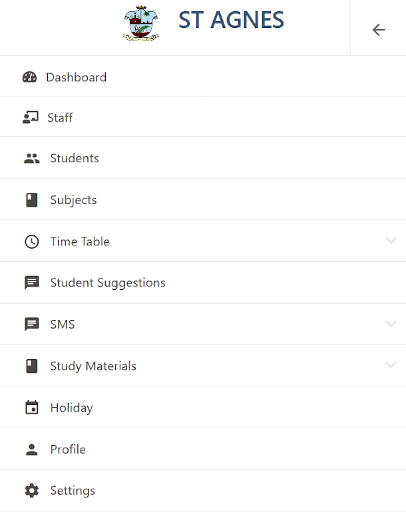Click the SMS message icon
This screenshot has width=406, height=532.
click(31, 325)
